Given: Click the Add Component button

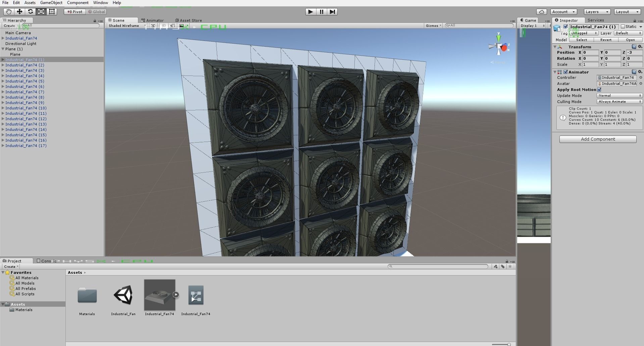Looking at the screenshot, I should click(x=598, y=139).
